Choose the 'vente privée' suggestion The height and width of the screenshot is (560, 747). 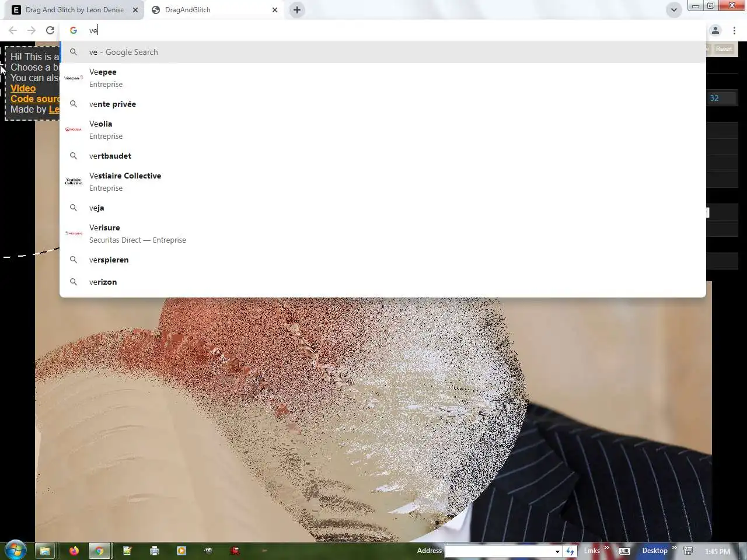click(x=382, y=104)
